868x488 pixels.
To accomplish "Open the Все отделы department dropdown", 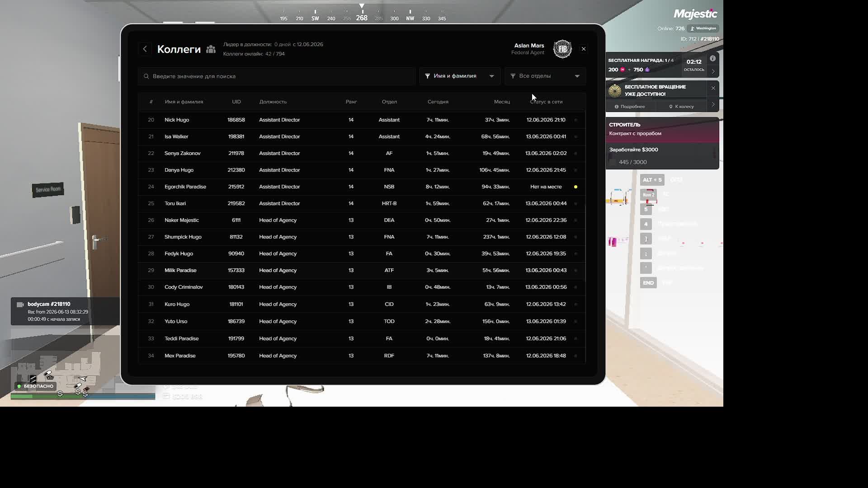I will (x=545, y=76).
